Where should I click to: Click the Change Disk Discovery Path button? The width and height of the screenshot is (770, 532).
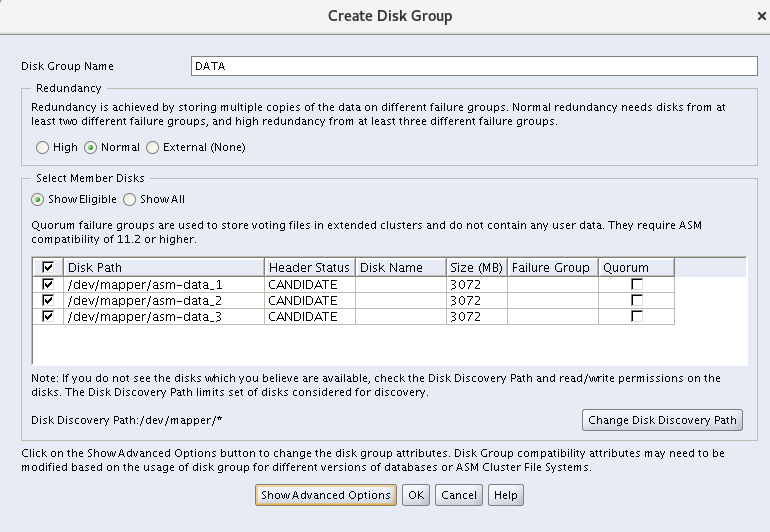click(x=662, y=420)
